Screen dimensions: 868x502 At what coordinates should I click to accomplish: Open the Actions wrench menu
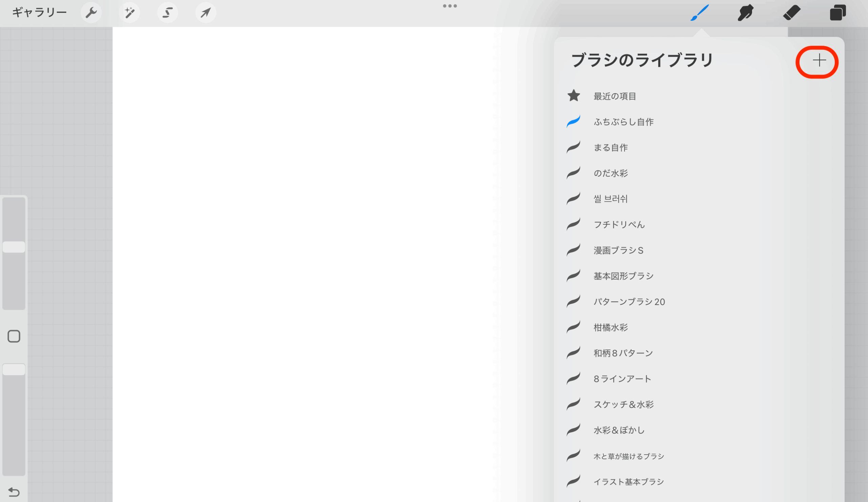tap(91, 13)
